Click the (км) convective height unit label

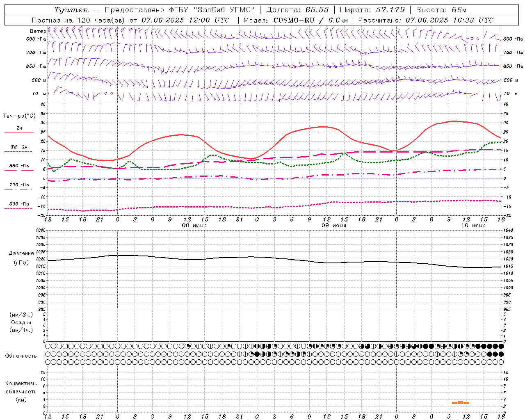21,399
